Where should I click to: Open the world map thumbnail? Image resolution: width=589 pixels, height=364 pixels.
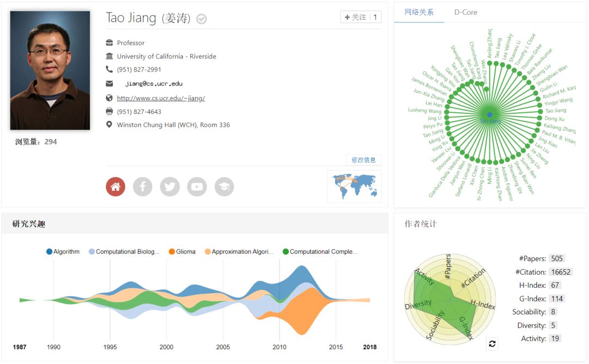[x=354, y=186]
